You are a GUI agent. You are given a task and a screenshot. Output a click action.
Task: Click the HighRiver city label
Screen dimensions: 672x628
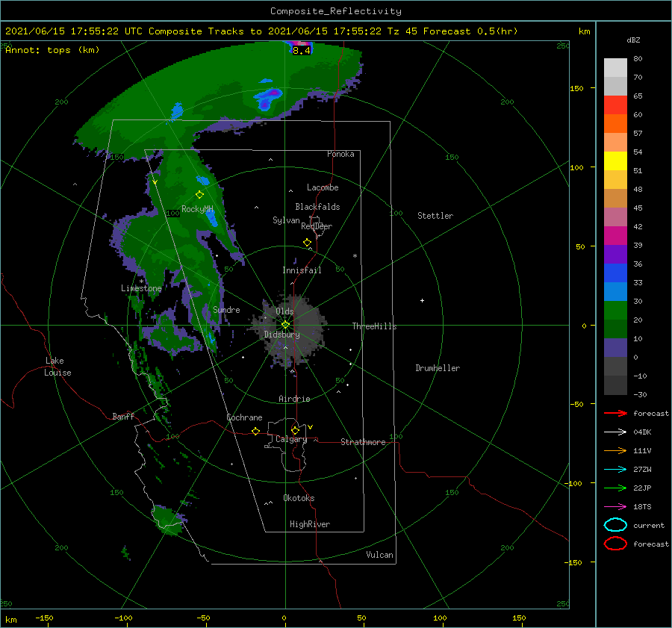point(310,524)
